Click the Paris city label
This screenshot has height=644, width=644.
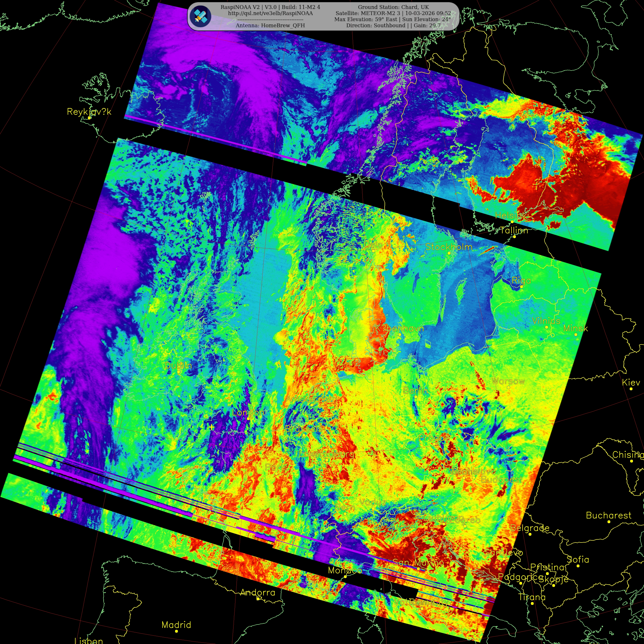pos(276,467)
